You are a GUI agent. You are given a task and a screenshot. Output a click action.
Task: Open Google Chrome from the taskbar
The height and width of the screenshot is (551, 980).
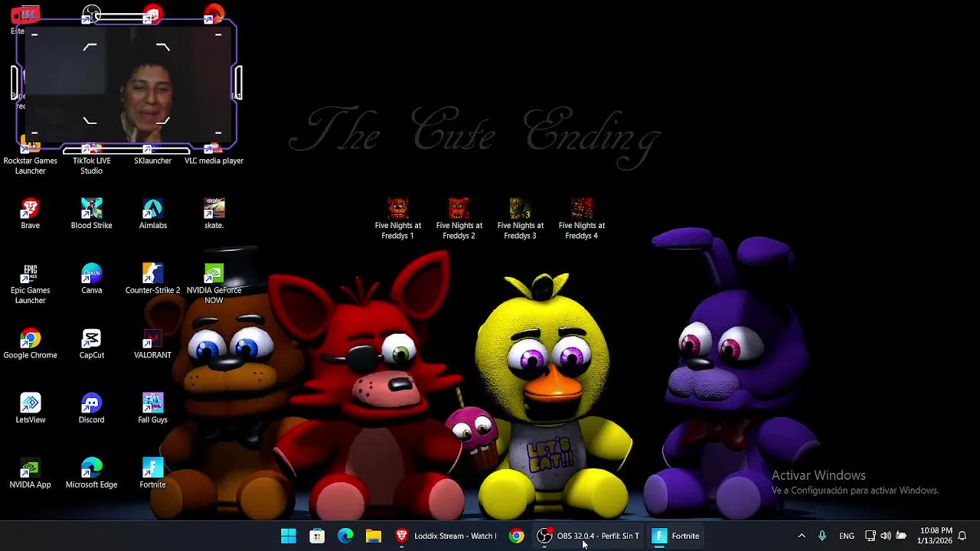pos(517,536)
